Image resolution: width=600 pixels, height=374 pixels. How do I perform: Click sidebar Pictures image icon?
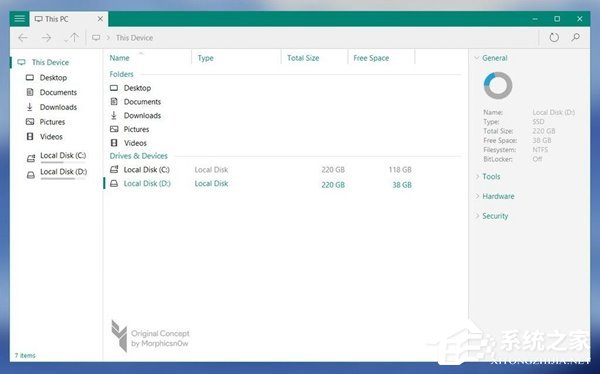click(30, 122)
